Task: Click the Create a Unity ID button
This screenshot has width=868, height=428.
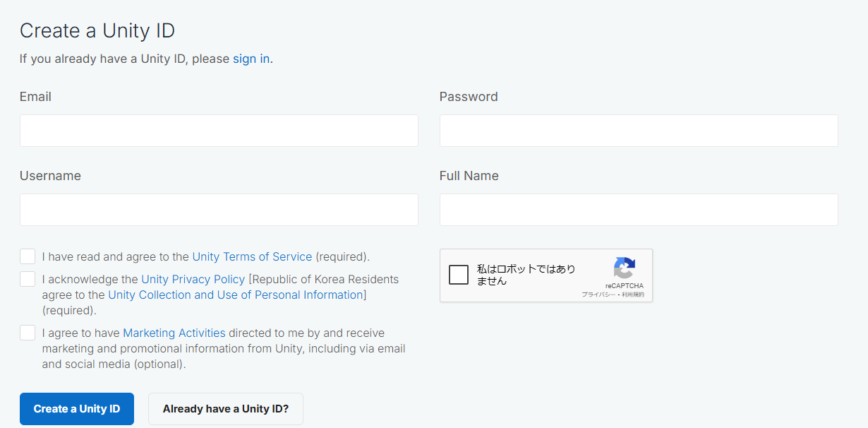Action: tap(77, 409)
